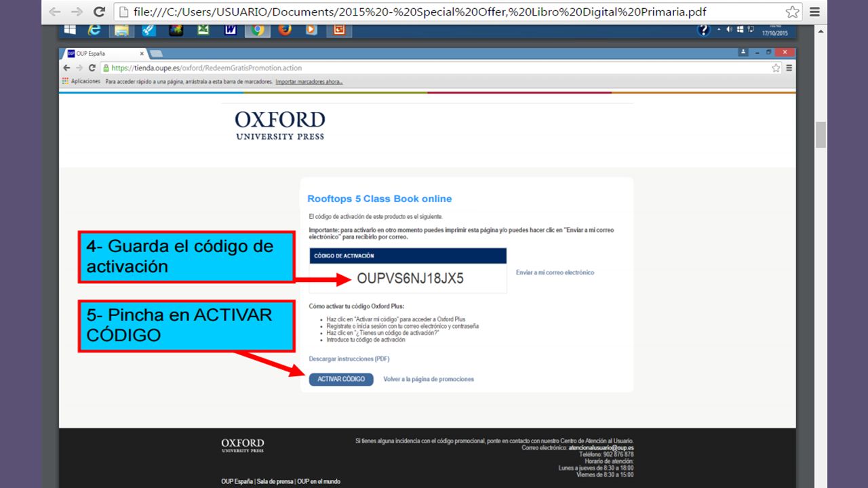This screenshot has width=868, height=488.
Task: Click Enviar a mi correo electrónico
Action: tap(555, 272)
